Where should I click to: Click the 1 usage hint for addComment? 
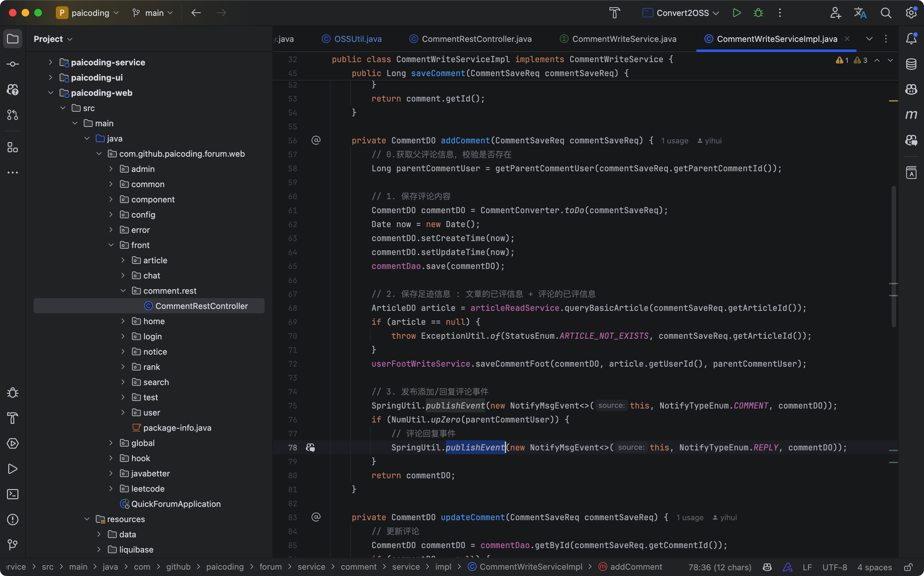coord(674,141)
